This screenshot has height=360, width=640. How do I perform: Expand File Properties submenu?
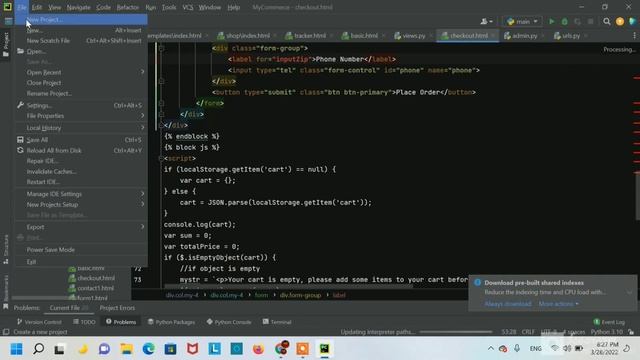[x=82, y=116]
